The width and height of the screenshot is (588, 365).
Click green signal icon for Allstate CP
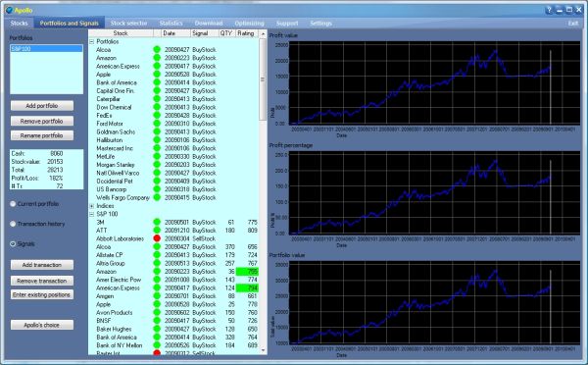point(157,255)
